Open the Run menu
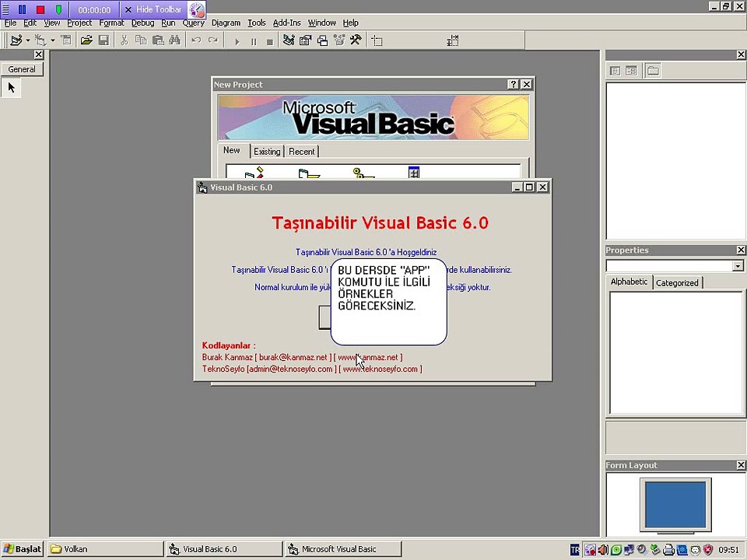The image size is (747, 560). (x=168, y=23)
